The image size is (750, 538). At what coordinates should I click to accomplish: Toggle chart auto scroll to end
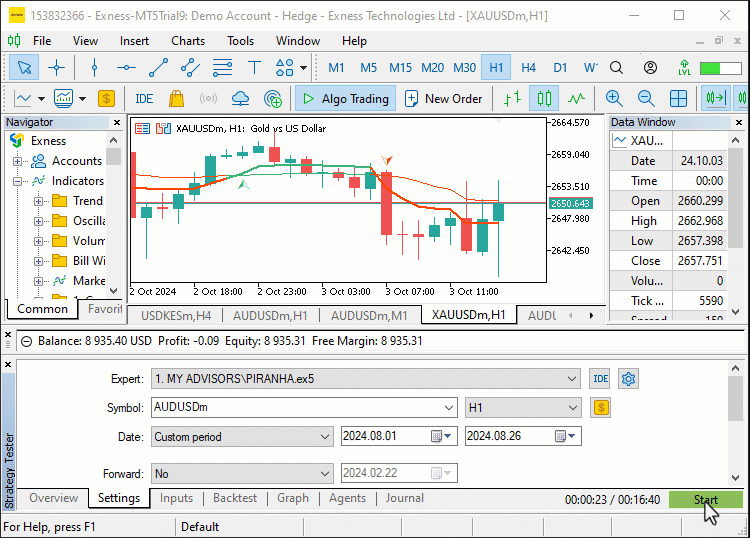point(716,99)
